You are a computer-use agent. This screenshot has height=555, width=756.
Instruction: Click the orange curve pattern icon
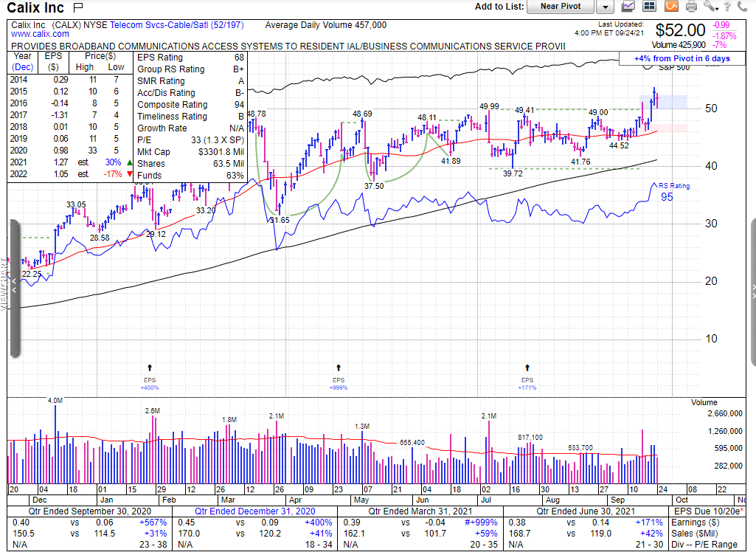coord(671,7)
